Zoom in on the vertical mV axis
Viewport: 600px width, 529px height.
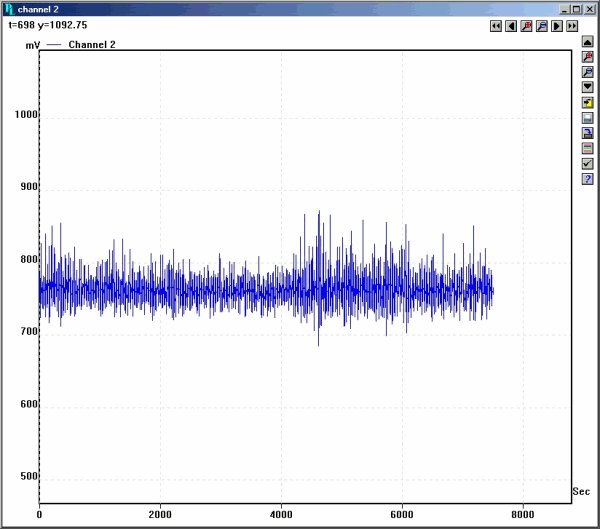click(x=588, y=58)
